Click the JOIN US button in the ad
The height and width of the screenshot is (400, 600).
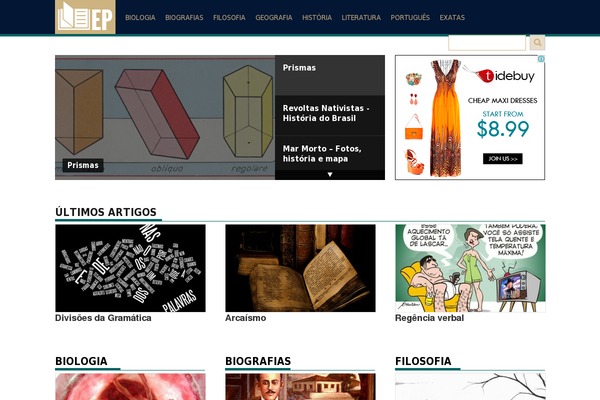point(502,158)
